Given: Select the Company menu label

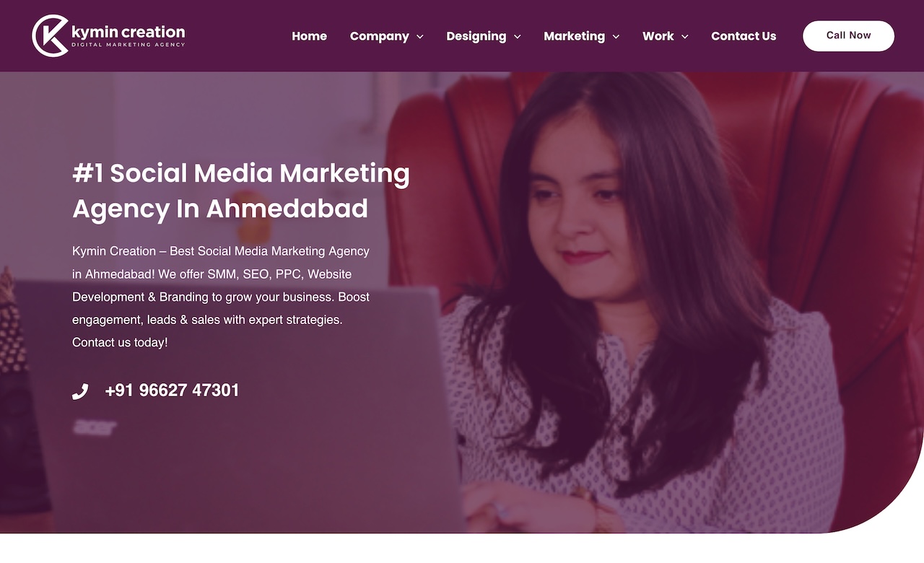Looking at the screenshot, I should pos(379,36).
